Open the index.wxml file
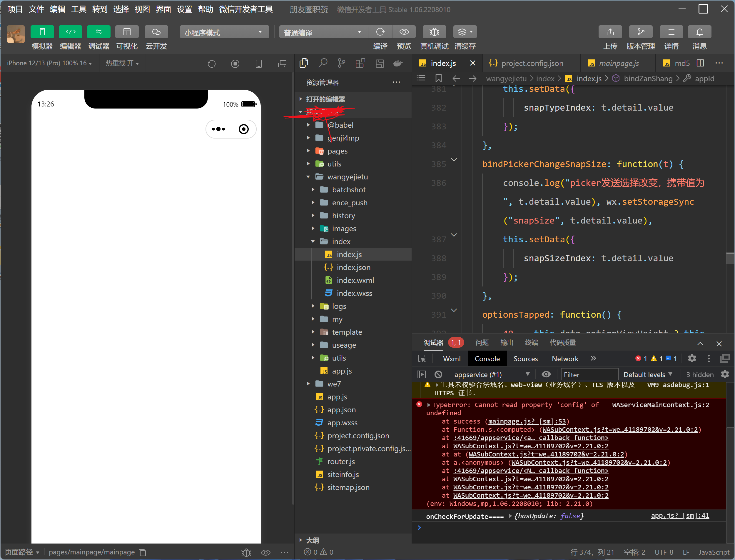This screenshot has height=560, width=735. [x=355, y=280]
